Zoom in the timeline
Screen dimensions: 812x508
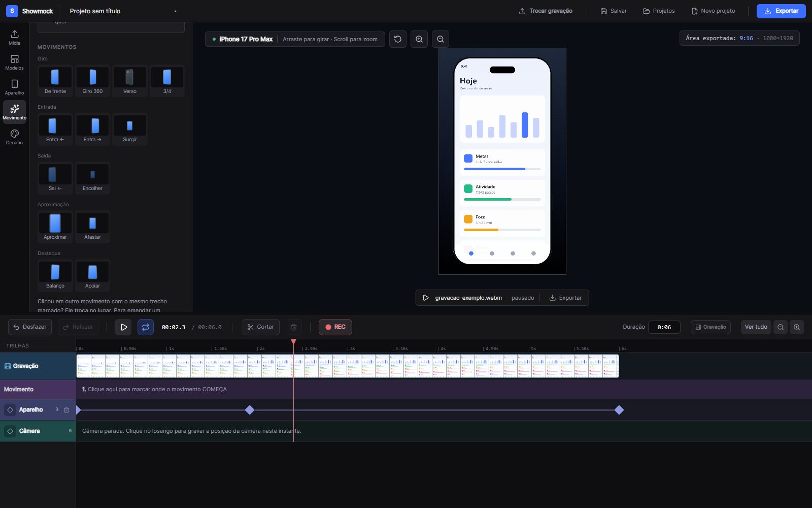coord(797,327)
